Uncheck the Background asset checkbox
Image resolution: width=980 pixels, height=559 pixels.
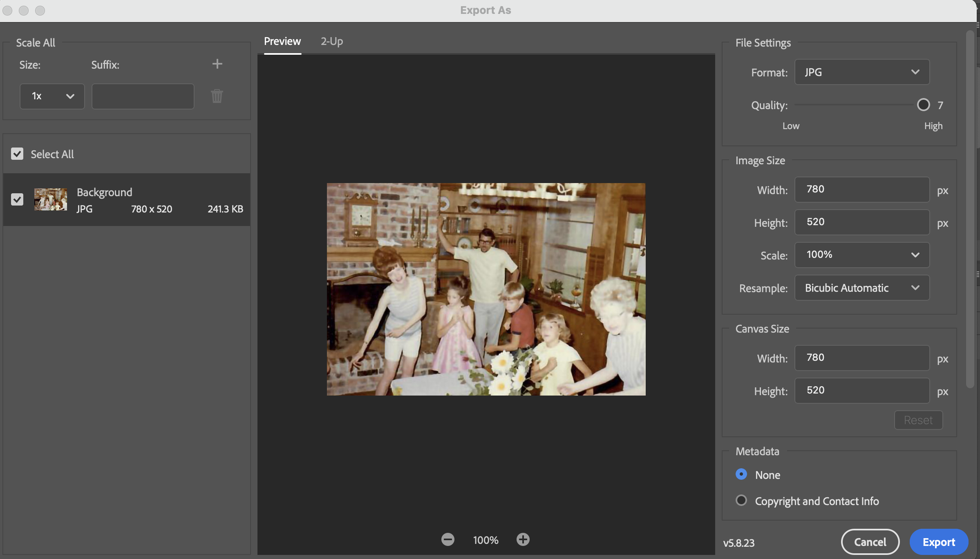pyautogui.click(x=17, y=199)
